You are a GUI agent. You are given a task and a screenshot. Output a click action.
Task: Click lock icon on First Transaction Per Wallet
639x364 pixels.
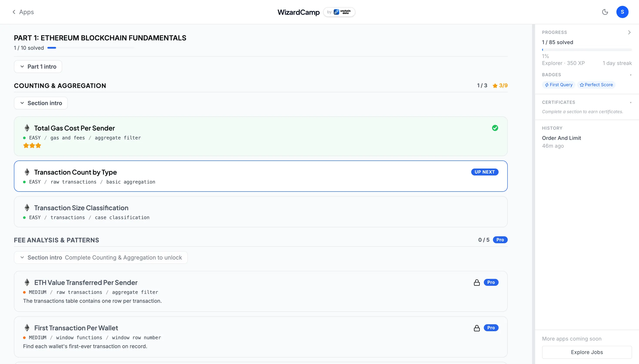[477, 328]
